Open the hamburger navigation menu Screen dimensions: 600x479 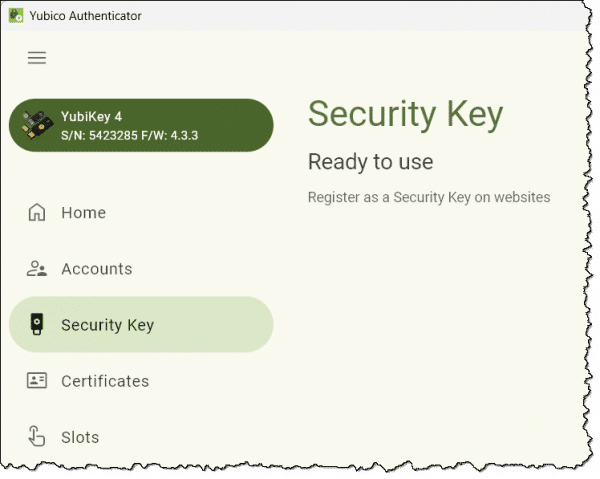coord(37,58)
